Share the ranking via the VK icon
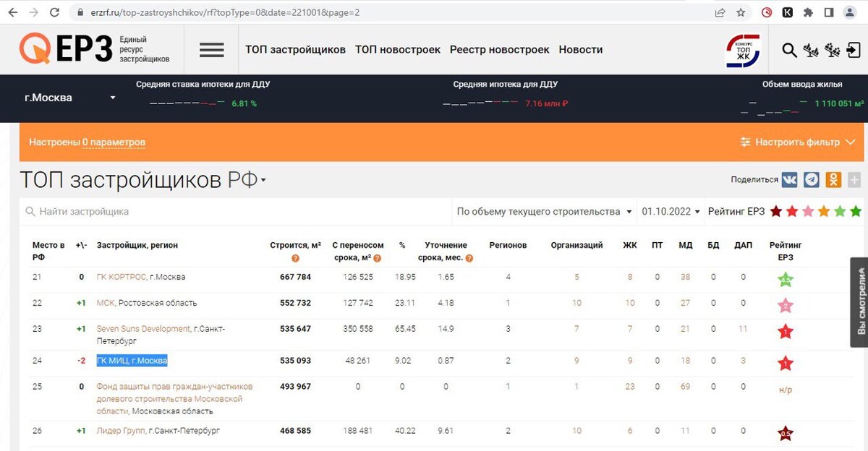 coord(789,179)
